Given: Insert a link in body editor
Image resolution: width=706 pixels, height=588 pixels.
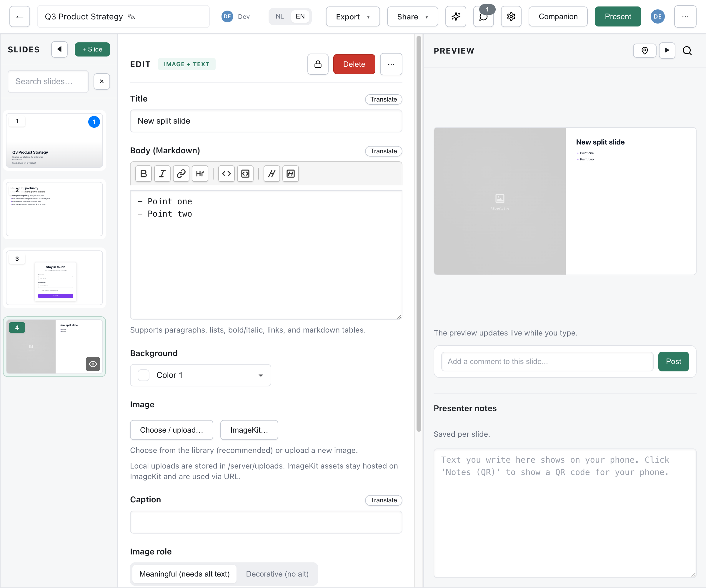Looking at the screenshot, I should pyautogui.click(x=181, y=174).
